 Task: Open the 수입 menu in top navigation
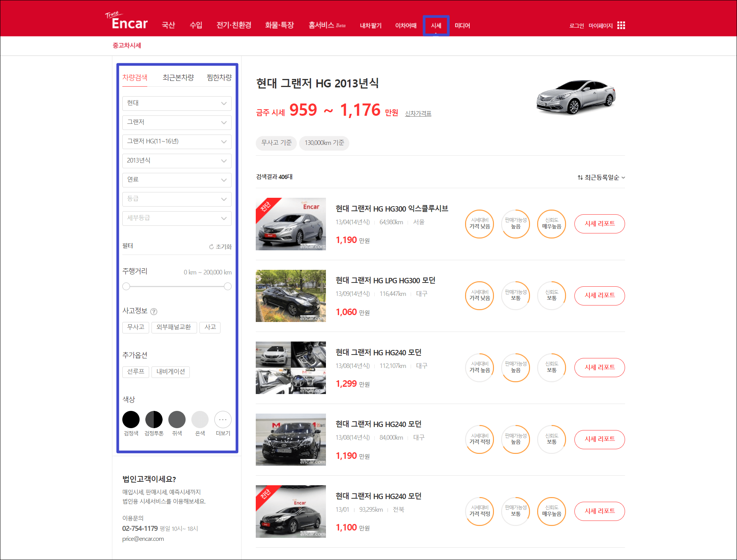point(196,25)
